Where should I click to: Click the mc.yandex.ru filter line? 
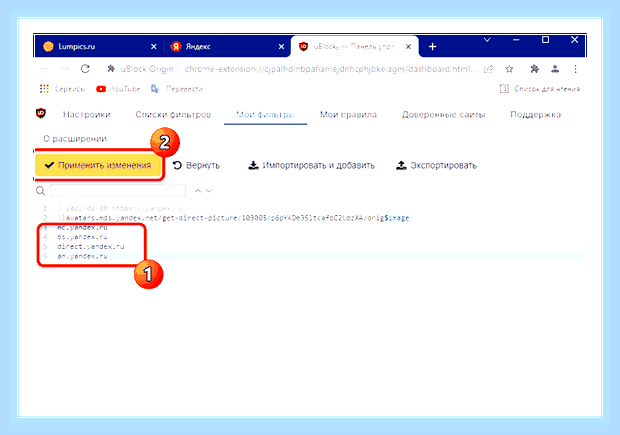82,227
